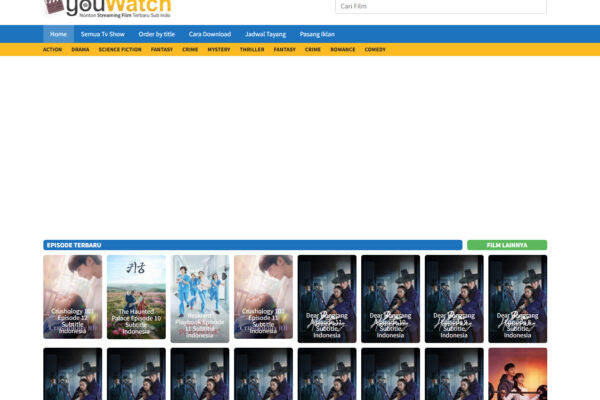Click the EPISODE TERBARU section header
The height and width of the screenshot is (400, 600).
pyautogui.click(x=253, y=245)
